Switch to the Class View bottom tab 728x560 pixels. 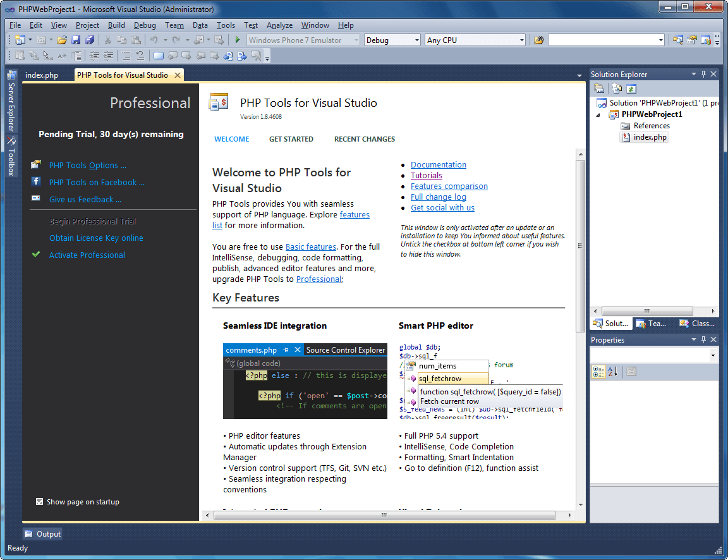[698, 323]
